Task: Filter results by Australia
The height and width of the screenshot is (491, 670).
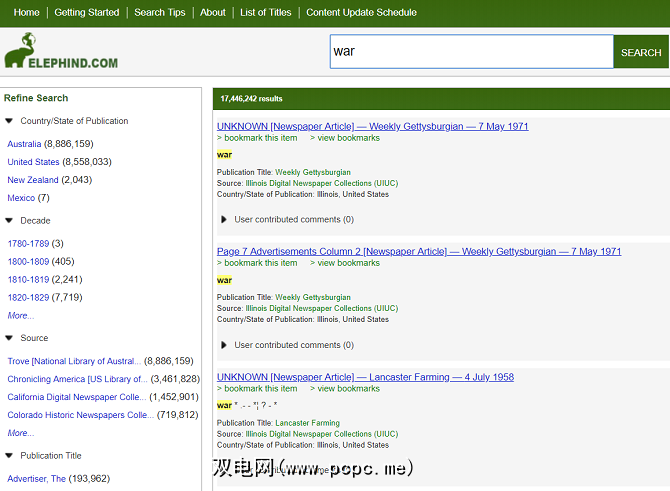Action: (24, 144)
